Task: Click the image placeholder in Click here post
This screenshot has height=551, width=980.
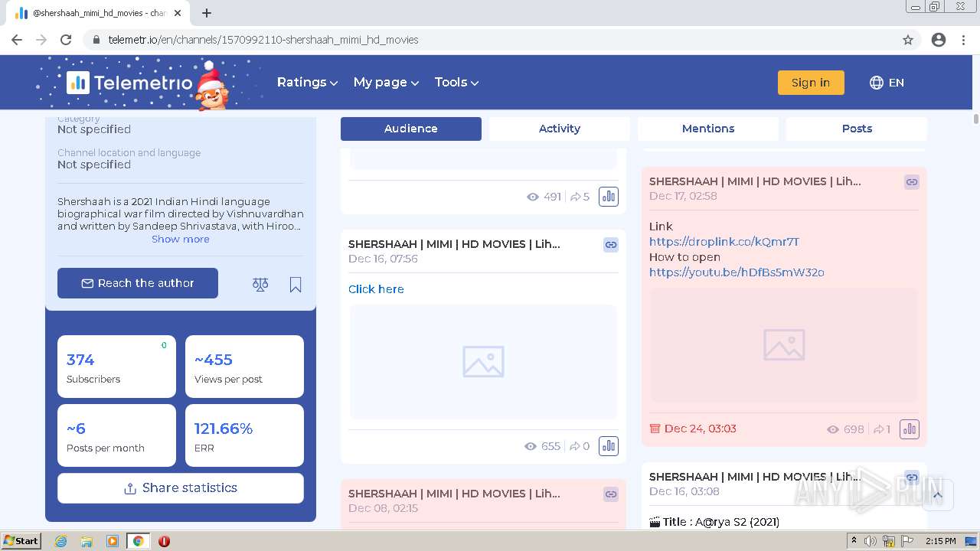Action: [483, 362]
